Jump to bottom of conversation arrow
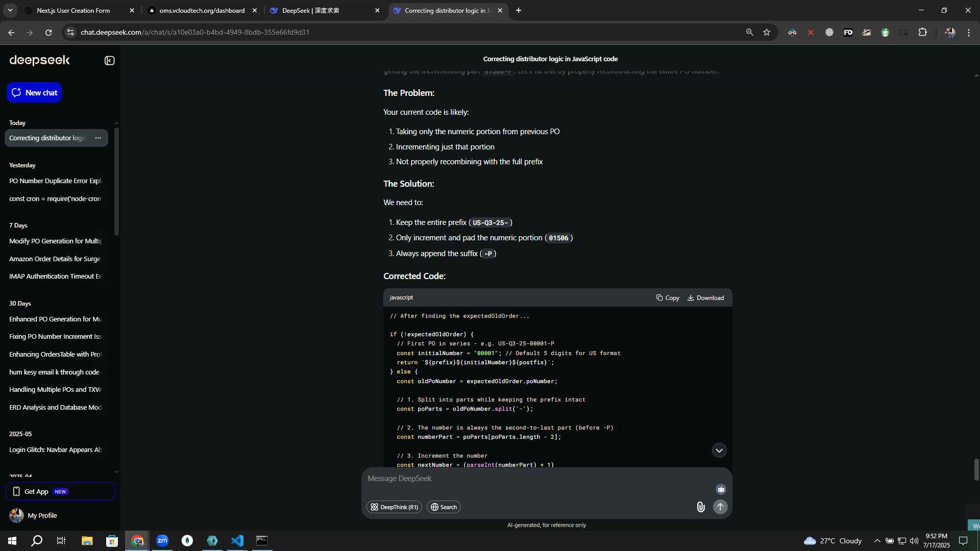 point(719,450)
